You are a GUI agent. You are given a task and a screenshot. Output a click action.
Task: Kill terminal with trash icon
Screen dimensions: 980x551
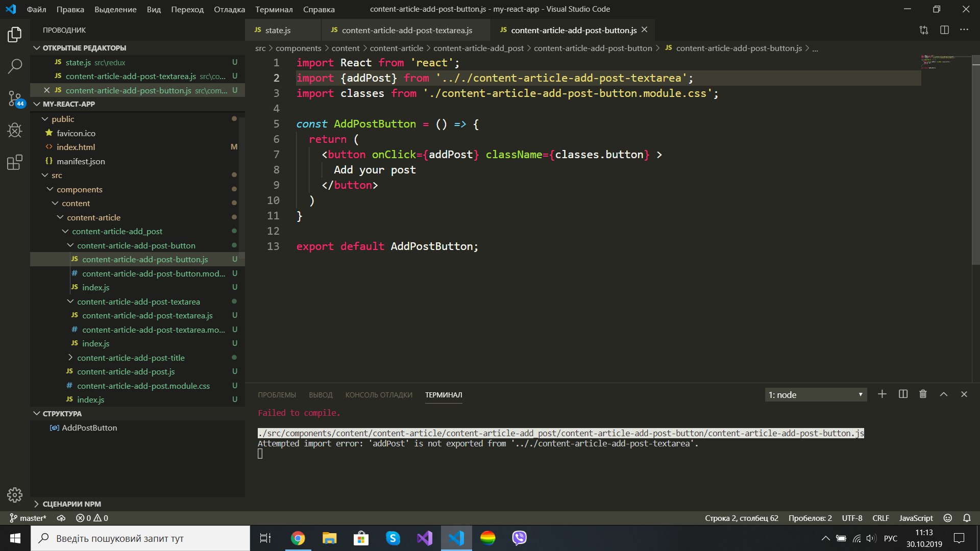pyautogui.click(x=923, y=394)
